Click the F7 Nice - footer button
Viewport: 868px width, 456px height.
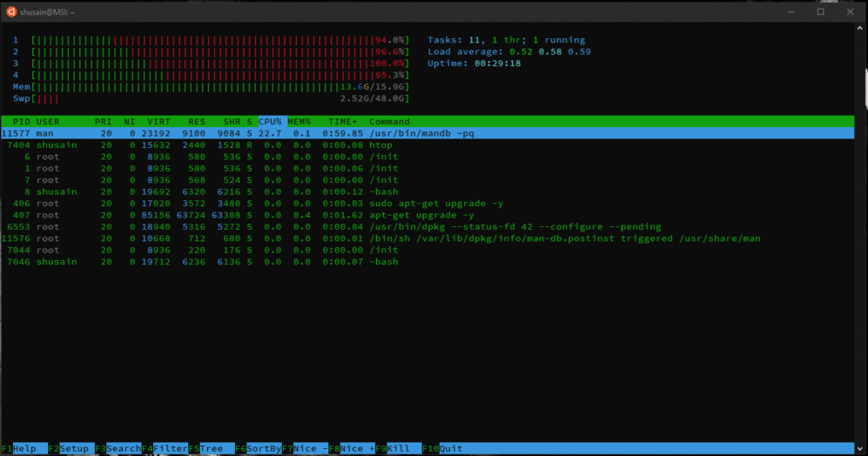(305, 448)
